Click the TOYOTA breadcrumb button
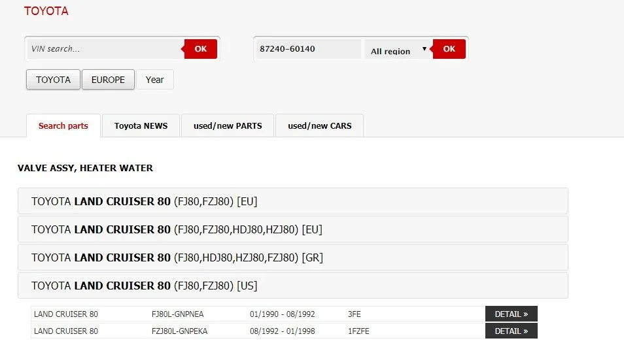624x364 pixels. 53,80
